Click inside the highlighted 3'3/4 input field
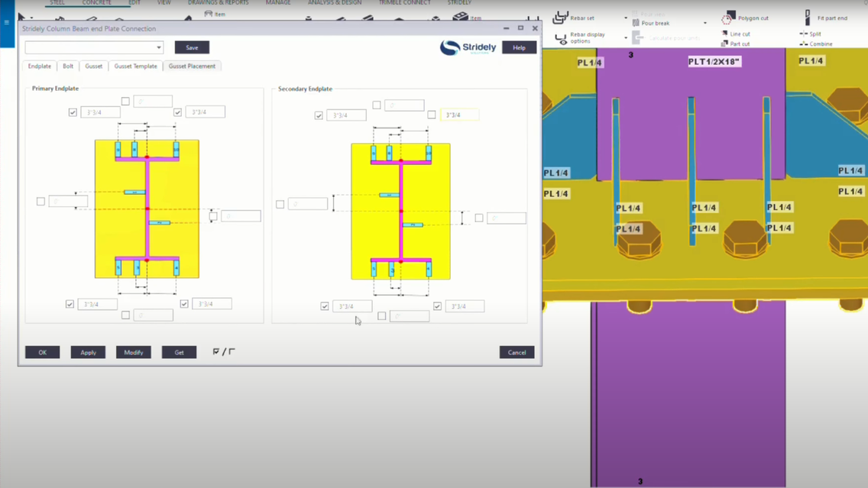The height and width of the screenshot is (488, 868). pyautogui.click(x=459, y=115)
